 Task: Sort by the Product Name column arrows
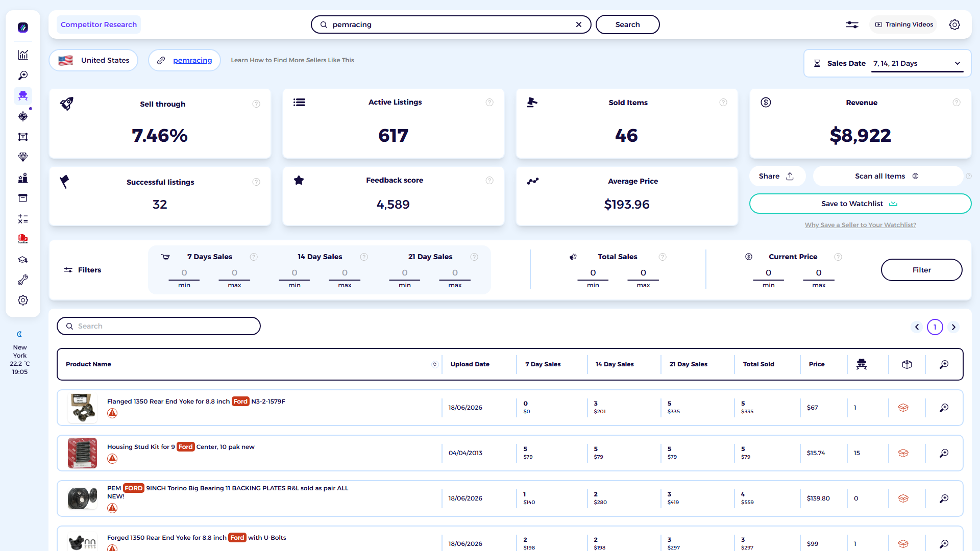[435, 364]
